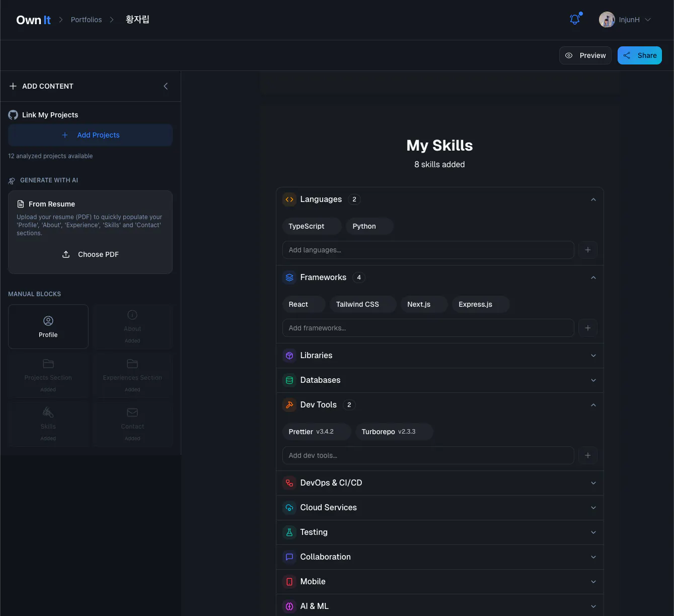Click the Share button
Screen dimensions: 674x616
pyautogui.click(x=640, y=55)
